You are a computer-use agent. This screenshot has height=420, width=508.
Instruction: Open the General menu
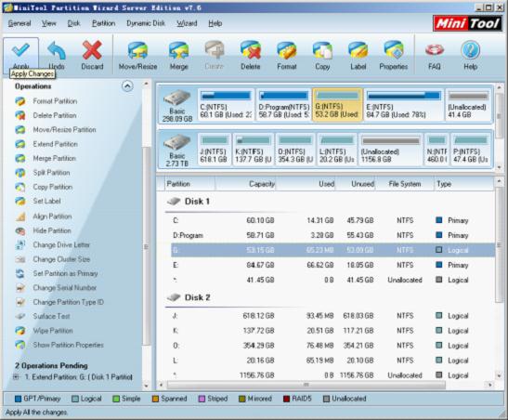pyautogui.click(x=20, y=23)
